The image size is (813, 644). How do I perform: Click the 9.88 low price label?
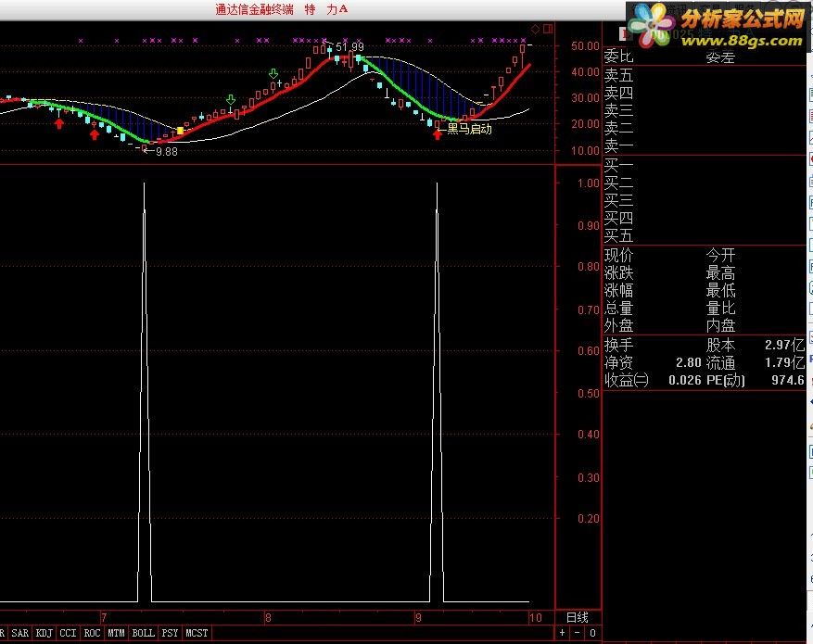coord(167,152)
